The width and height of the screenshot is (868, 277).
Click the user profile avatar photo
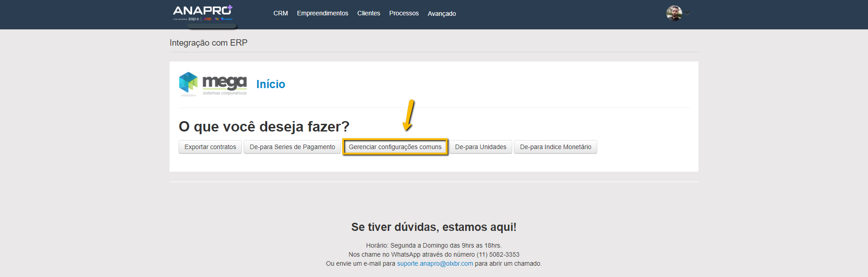coord(674,13)
